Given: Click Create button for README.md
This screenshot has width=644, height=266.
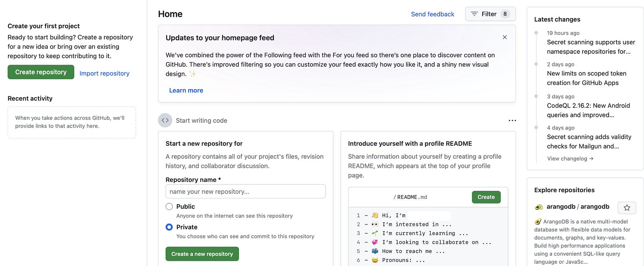Looking at the screenshot, I should pos(486,197).
